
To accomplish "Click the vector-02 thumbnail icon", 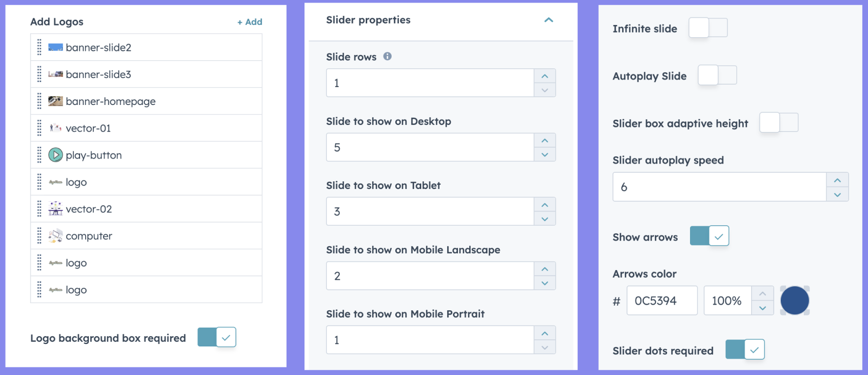I will pos(56,209).
